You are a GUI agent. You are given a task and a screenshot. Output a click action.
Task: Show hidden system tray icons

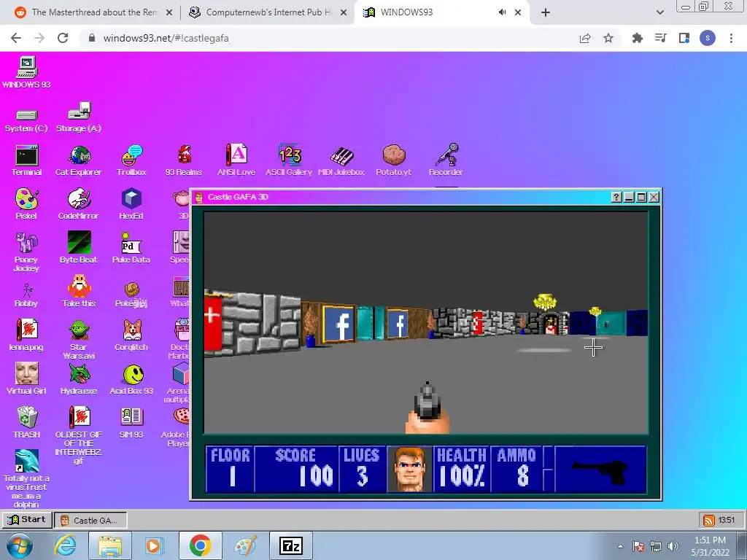tap(620, 546)
